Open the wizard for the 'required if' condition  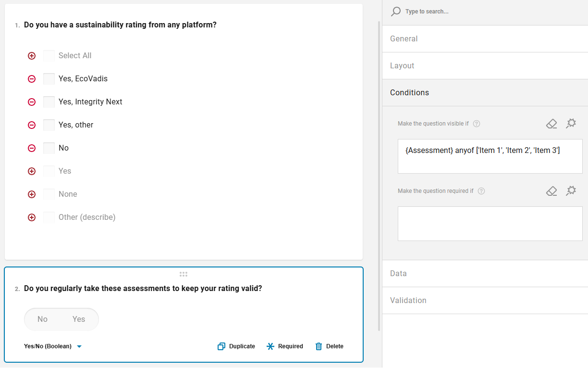click(x=571, y=191)
